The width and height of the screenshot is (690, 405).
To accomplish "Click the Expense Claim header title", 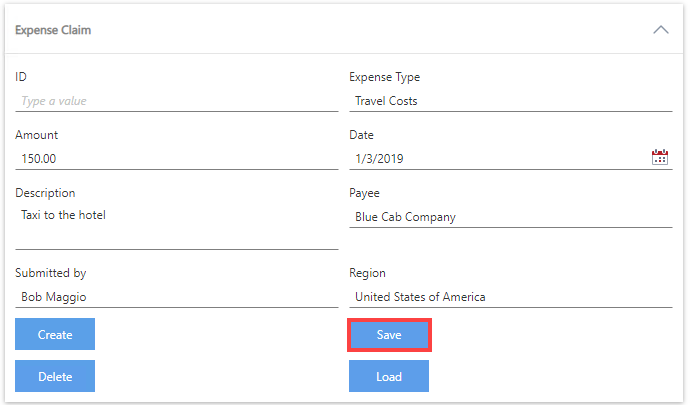I will 53,30.
